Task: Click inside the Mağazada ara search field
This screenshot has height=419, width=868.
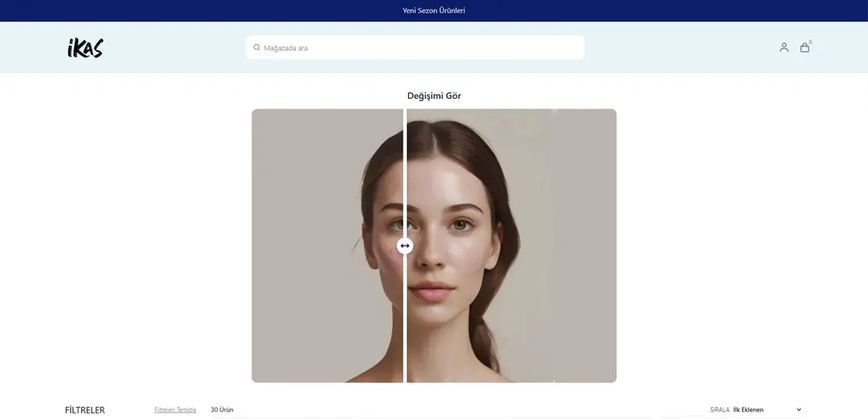Action: tap(418, 47)
